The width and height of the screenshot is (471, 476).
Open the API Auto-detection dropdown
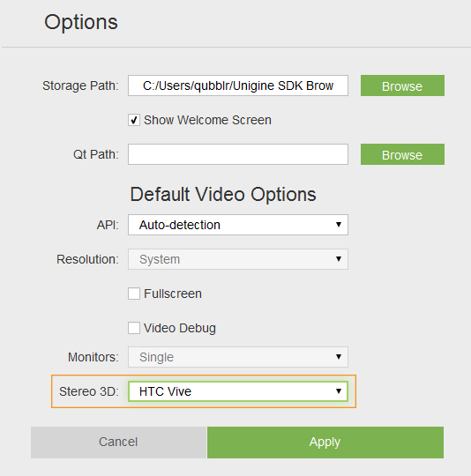(x=238, y=225)
